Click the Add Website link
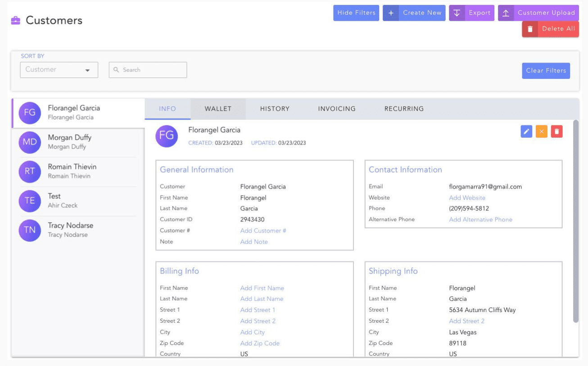Viewport: 588px width, 366px height. pyautogui.click(x=467, y=198)
